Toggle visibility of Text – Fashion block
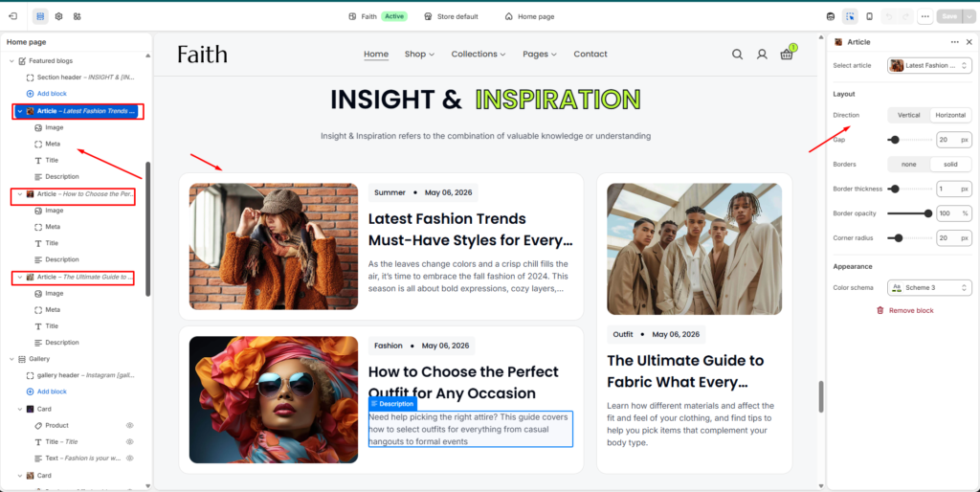The width and height of the screenshot is (980, 492). pyautogui.click(x=130, y=458)
